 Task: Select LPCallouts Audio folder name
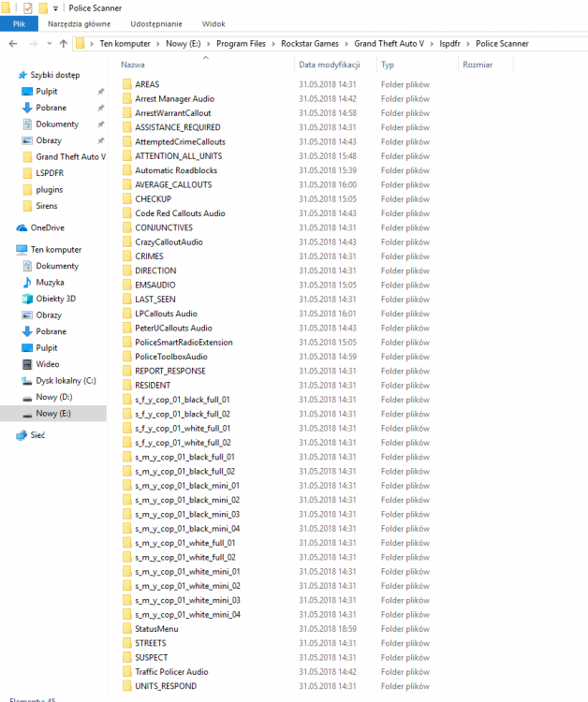[166, 314]
